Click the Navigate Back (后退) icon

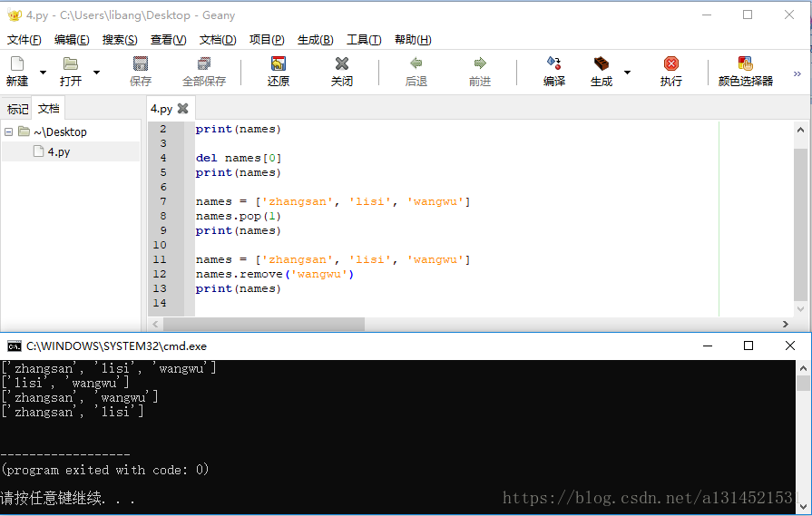(x=416, y=63)
